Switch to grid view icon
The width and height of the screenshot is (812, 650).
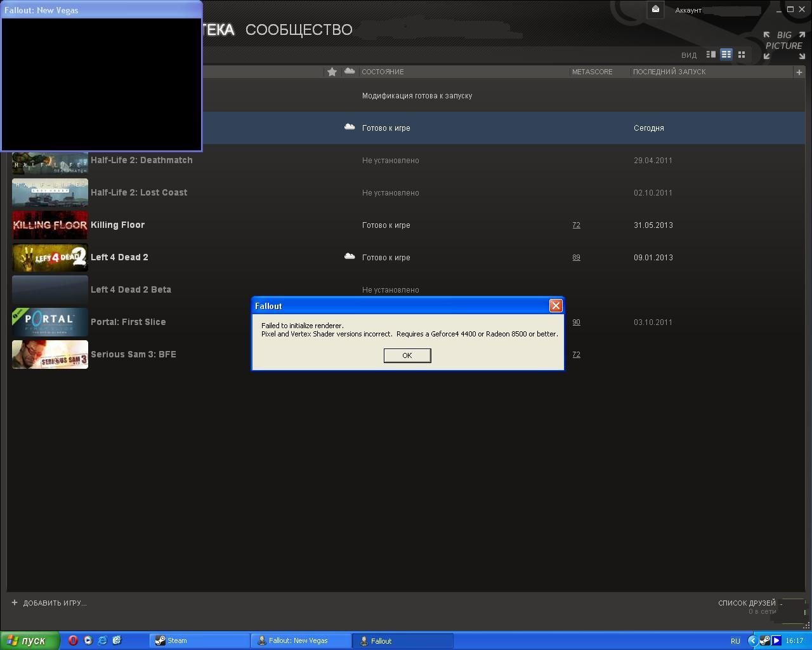click(742, 55)
